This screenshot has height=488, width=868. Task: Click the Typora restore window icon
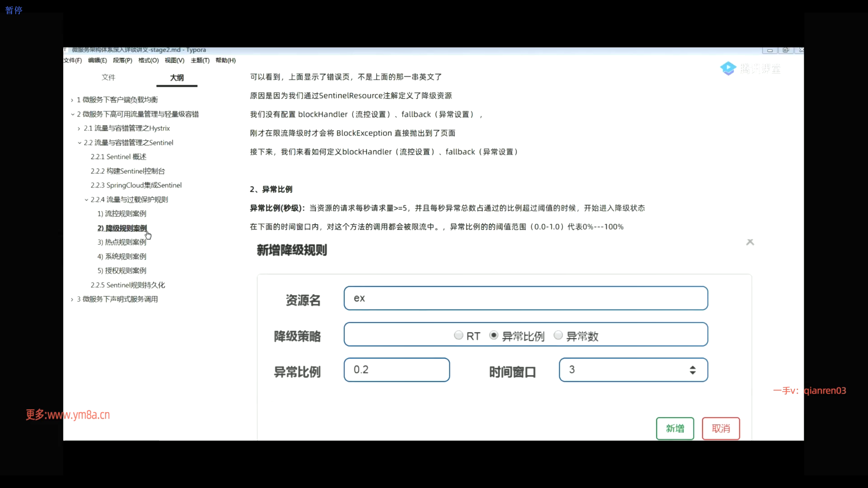(786, 50)
